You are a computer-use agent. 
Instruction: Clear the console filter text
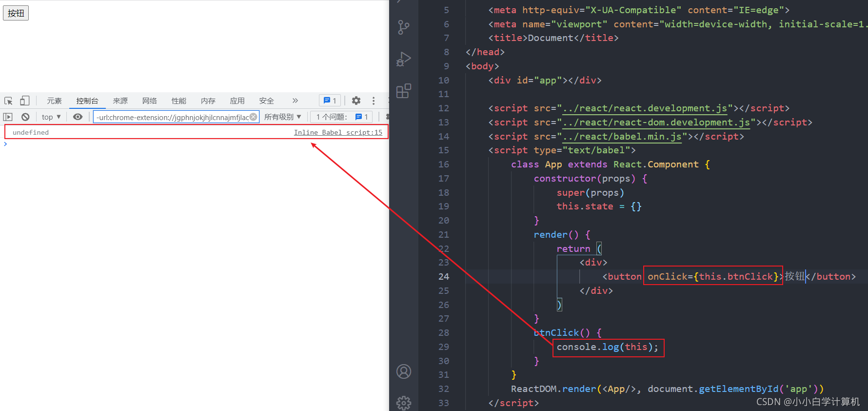click(x=254, y=117)
